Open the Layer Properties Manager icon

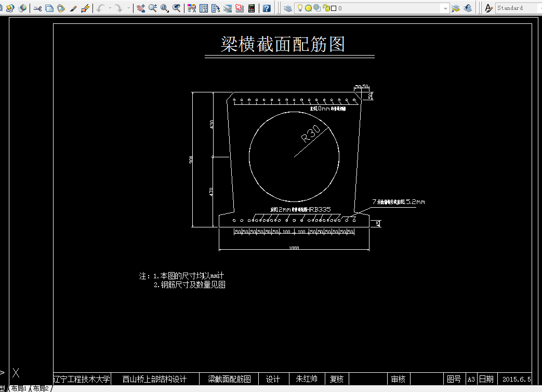[x=288, y=8]
